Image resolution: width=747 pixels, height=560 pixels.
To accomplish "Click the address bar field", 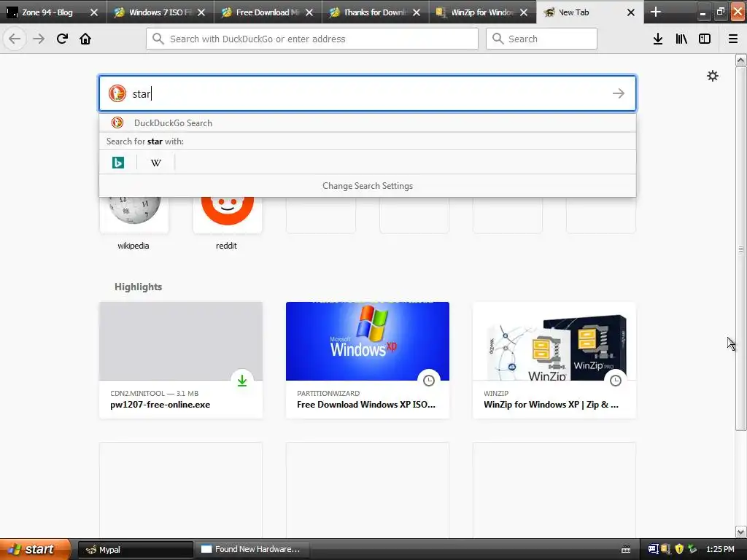I will tap(312, 39).
